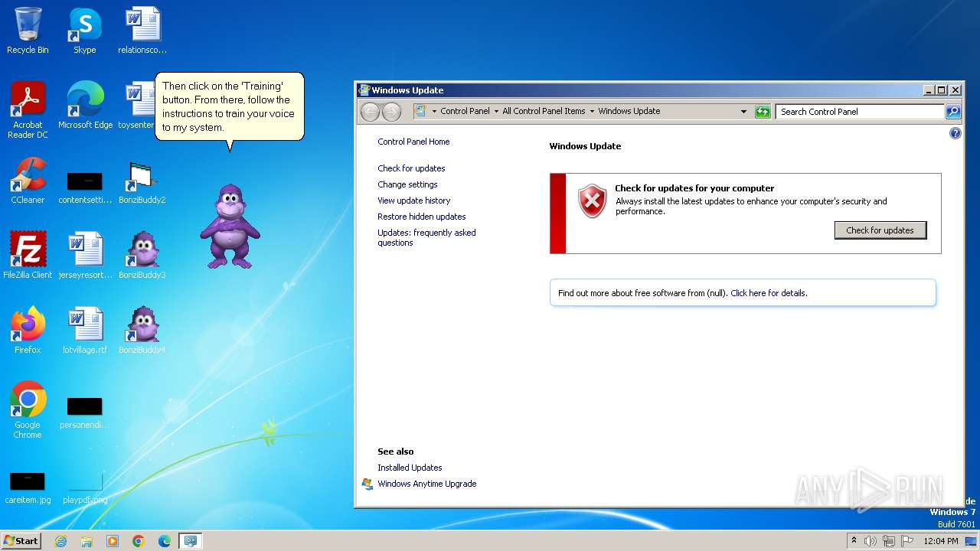Screen dimensions: 980x551
Task: Open the Installed Updates link
Action: pos(410,468)
